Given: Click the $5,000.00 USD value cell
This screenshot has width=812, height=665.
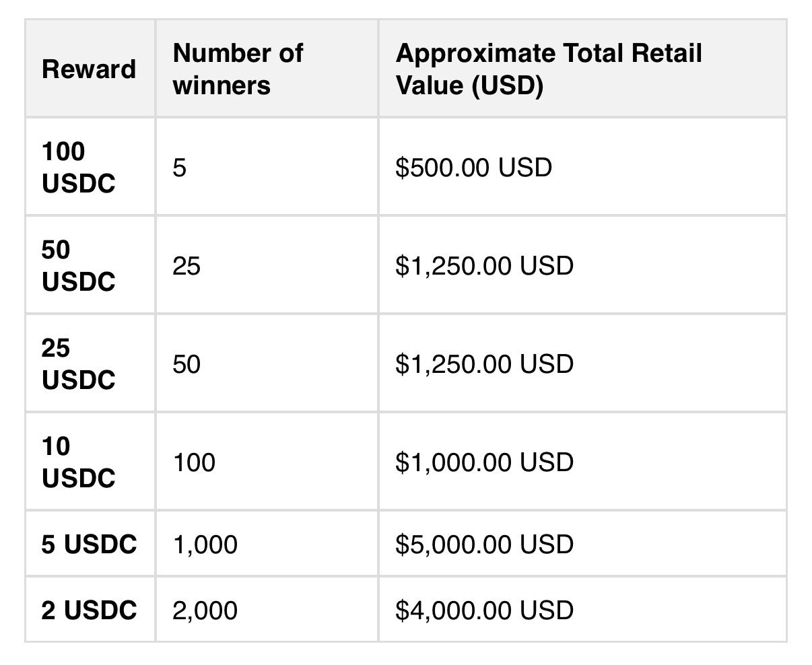Looking at the screenshot, I should pyautogui.click(x=484, y=545).
